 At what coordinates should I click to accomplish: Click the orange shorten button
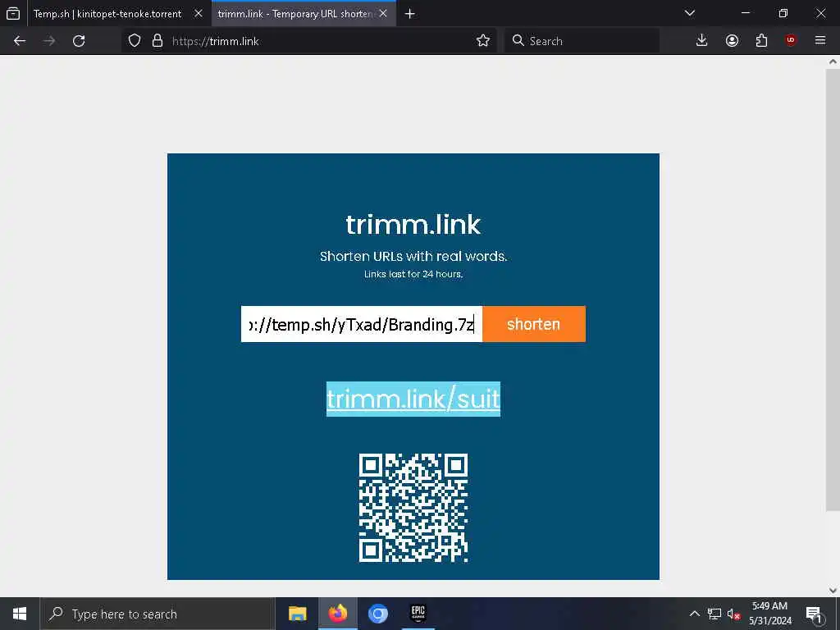(533, 324)
